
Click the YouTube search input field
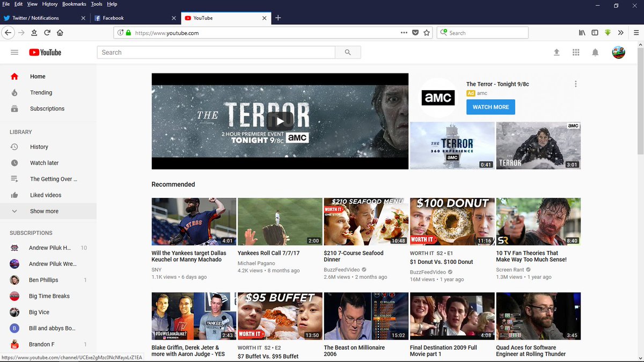pos(216,52)
